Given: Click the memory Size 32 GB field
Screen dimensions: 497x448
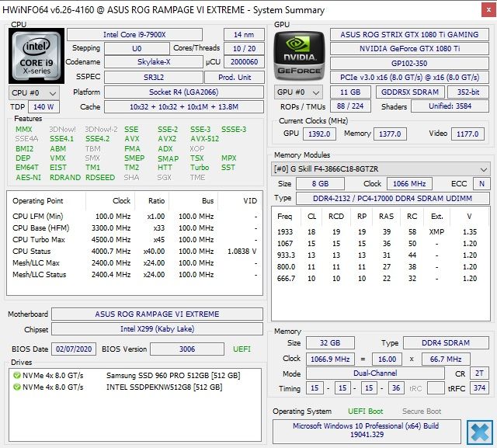Looking at the screenshot, I should [330, 343].
